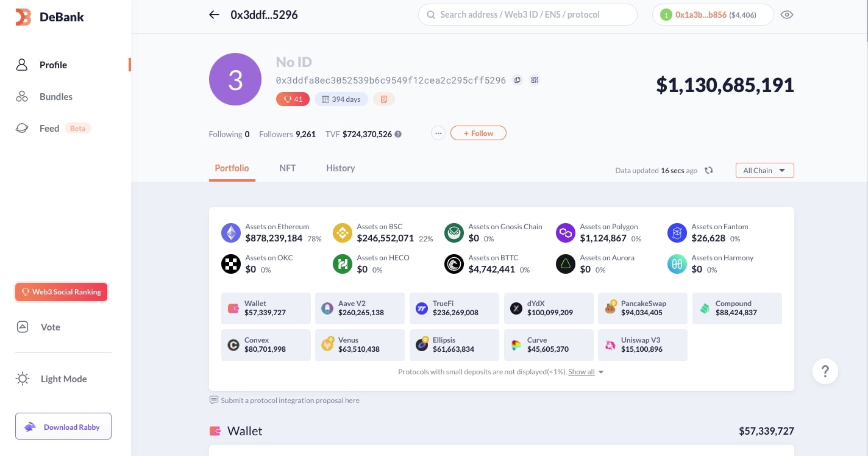This screenshot has width=868, height=456.
Task: Click the copy address icon
Action: [x=517, y=80]
